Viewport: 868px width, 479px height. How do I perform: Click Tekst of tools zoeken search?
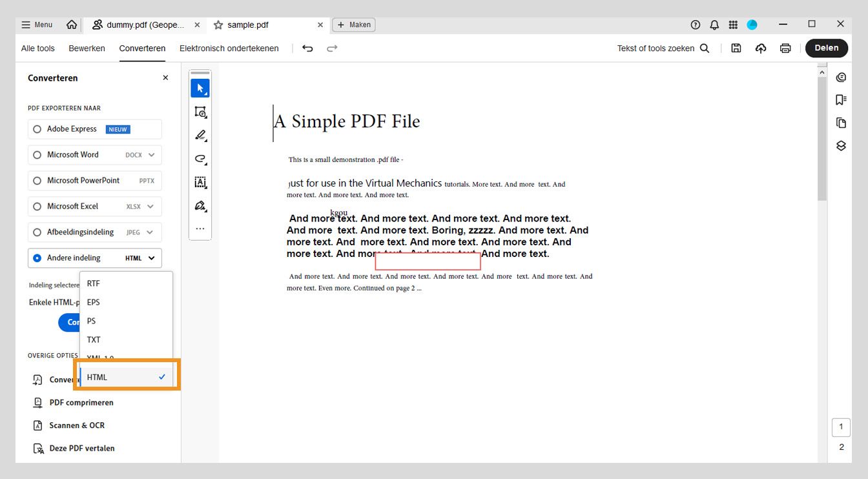[663, 48]
